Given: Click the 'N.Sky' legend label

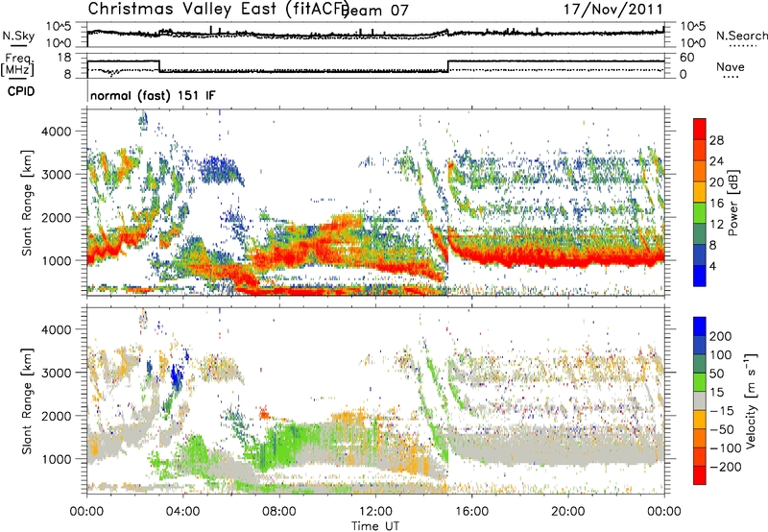Looking at the screenshot, I should [x=18, y=36].
